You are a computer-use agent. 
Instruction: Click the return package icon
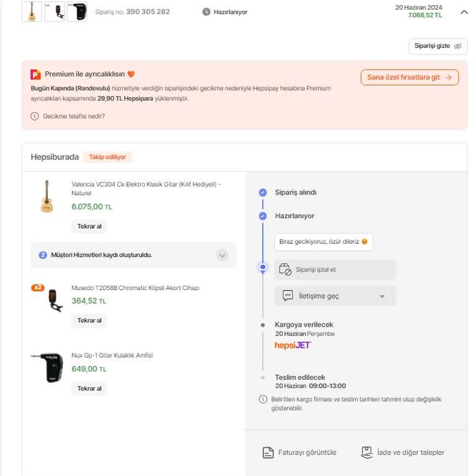pyautogui.click(x=367, y=452)
